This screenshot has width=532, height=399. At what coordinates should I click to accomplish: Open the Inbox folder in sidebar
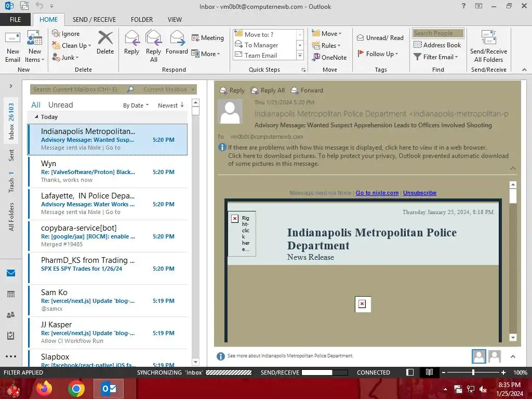[x=11, y=121]
